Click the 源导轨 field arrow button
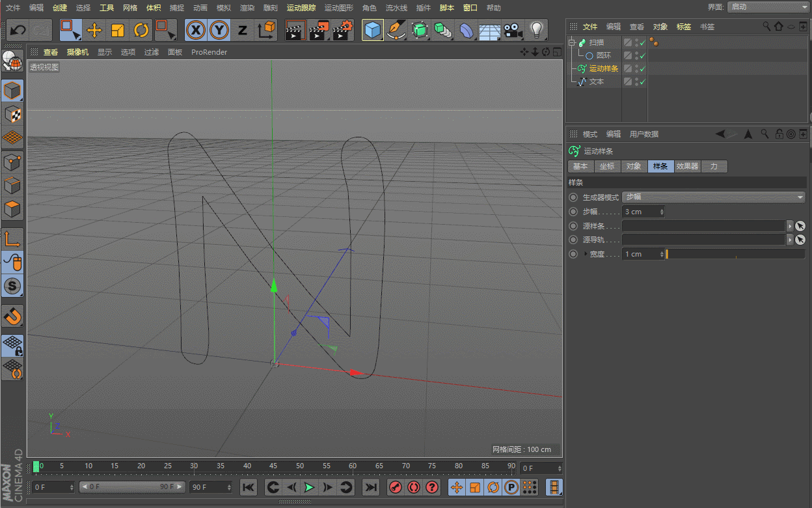812x508 pixels. click(790, 240)
